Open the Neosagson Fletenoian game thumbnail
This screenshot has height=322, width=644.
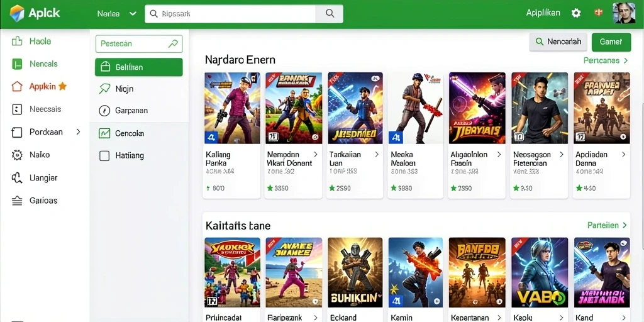click(540, 108)
